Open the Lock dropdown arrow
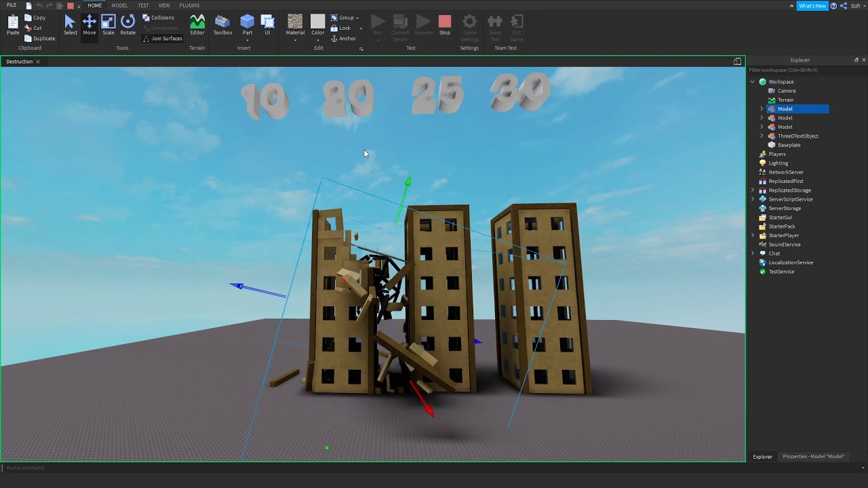Viewport: 868px width, 488px height. coord(361,28)
